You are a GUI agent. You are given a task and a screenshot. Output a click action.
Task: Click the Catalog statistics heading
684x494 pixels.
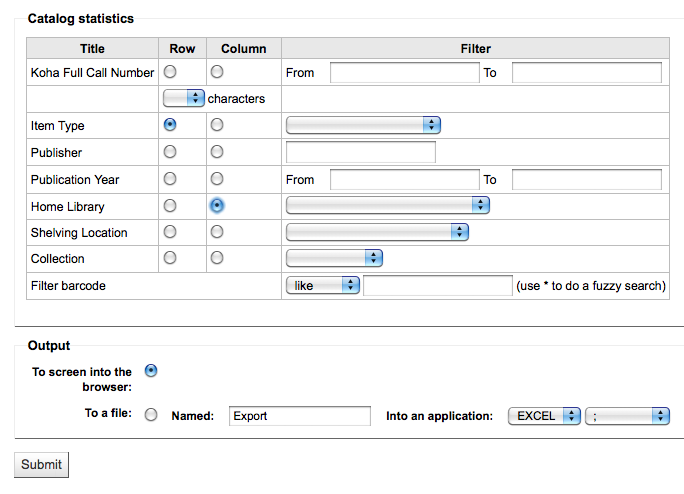pos(81,18)
